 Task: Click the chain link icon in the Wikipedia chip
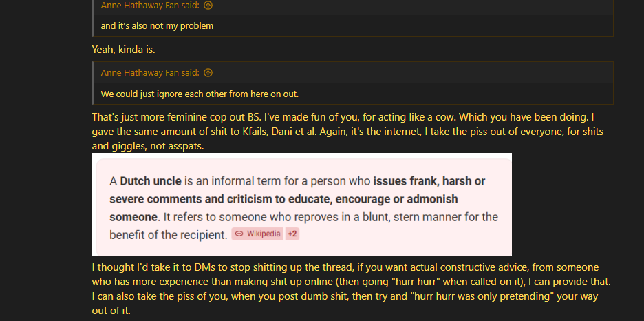coord(239,234)
